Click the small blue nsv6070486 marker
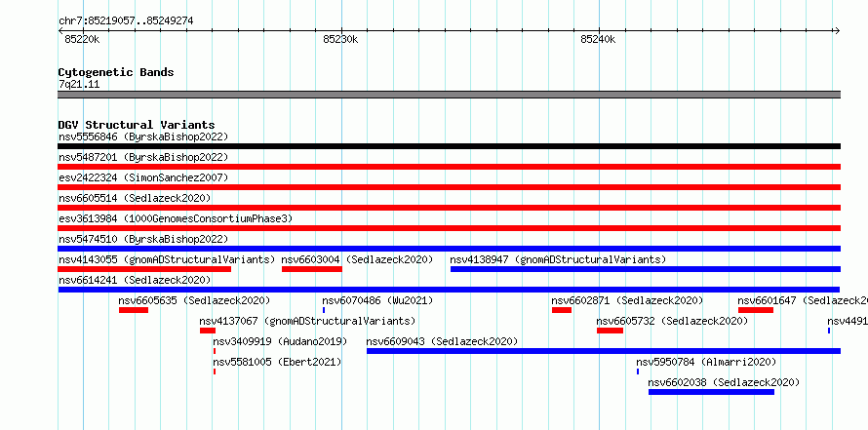868x430 pixels. tap(324, 310)
